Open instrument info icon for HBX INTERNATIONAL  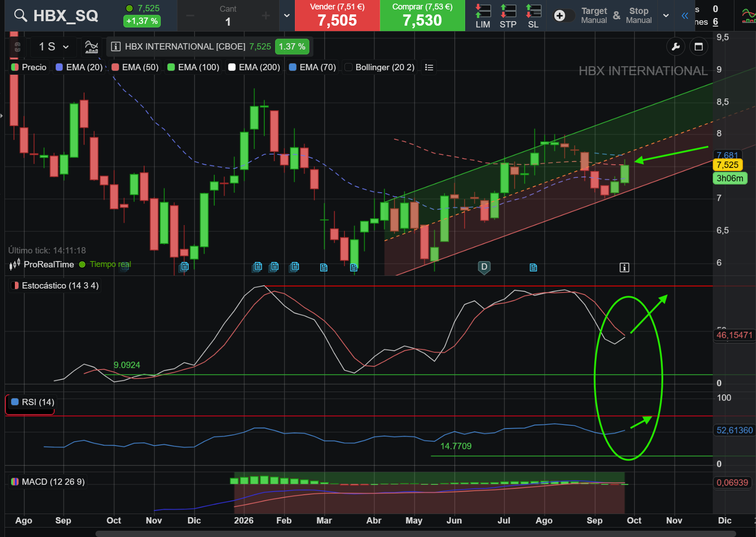coord(116,46)
